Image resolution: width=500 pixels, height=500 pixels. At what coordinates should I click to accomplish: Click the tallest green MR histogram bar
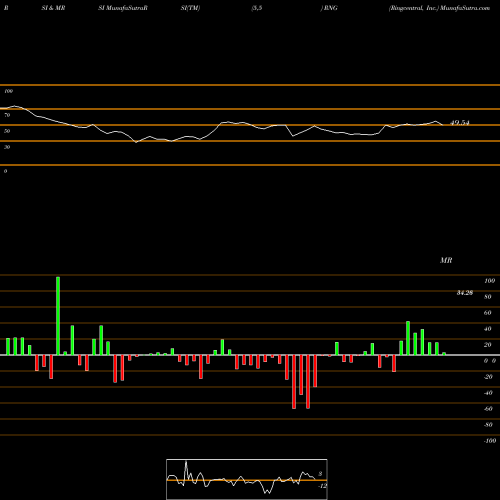(x=58, y=316)
